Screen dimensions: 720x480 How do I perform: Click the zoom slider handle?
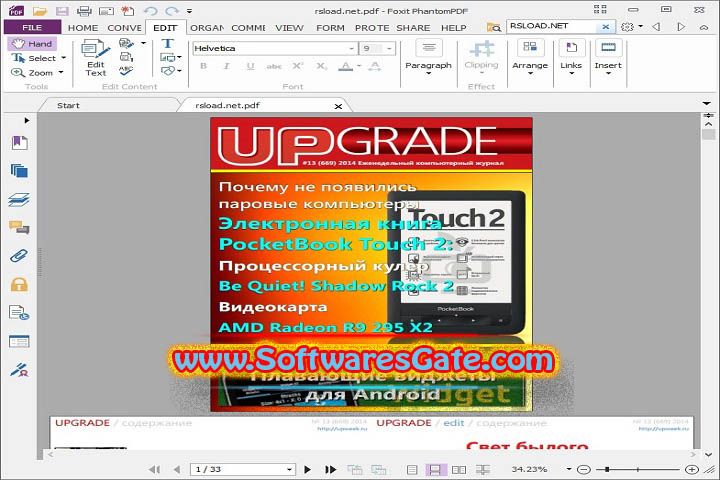click(x=608, y=469)
